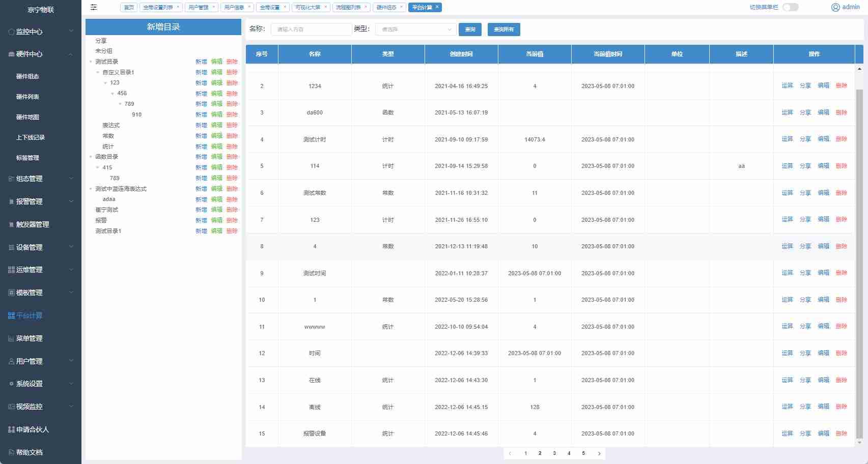The image size is (868, 464).
Task: Collapse the 硬件中心 sidebar menu
Action: tap(71, 54)
